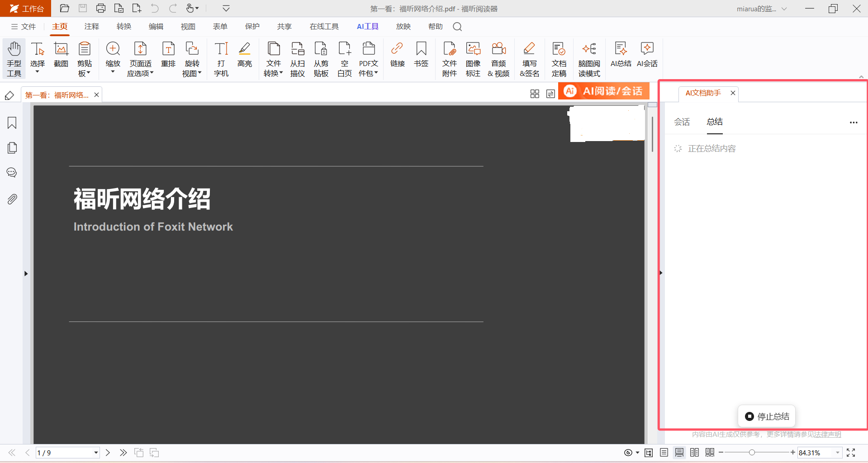Add a link with the Link tool
868x463 pixels.
coord(398,55)
